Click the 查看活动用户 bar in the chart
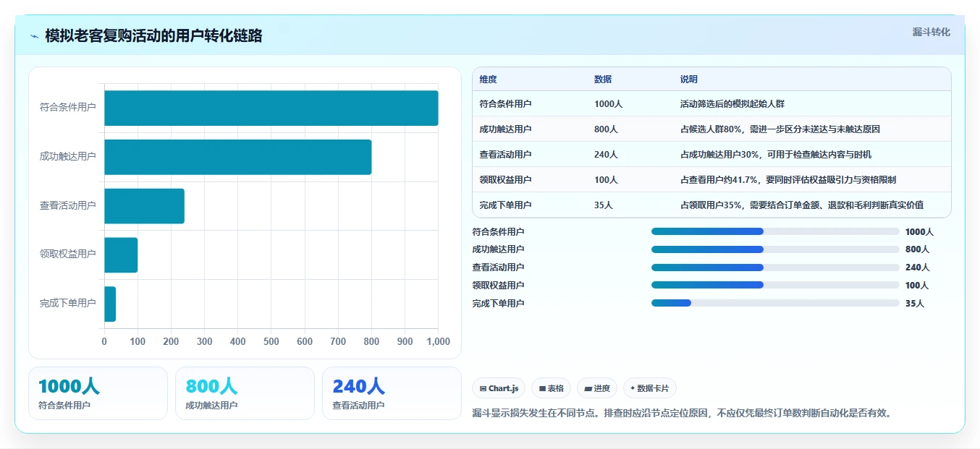The image size is (980, 449). pos(144,206)
